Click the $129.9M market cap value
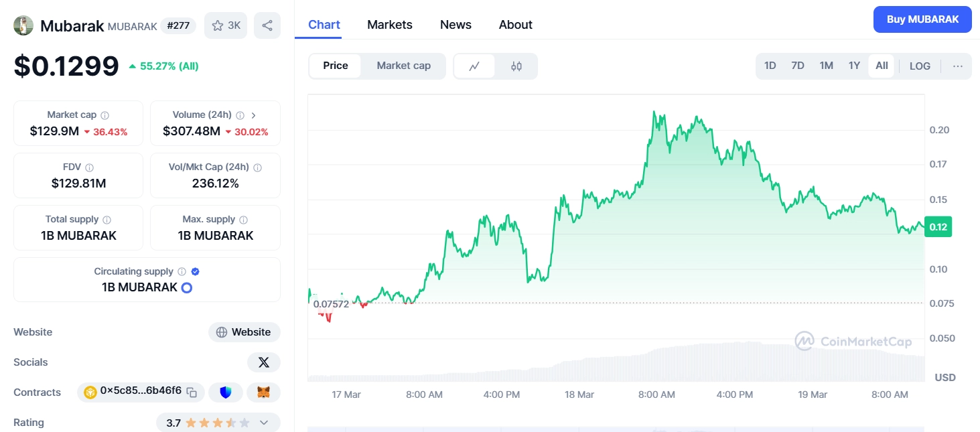Image resolution: width=980 pixels, height=432 pixels. click(x=54, y=131)
